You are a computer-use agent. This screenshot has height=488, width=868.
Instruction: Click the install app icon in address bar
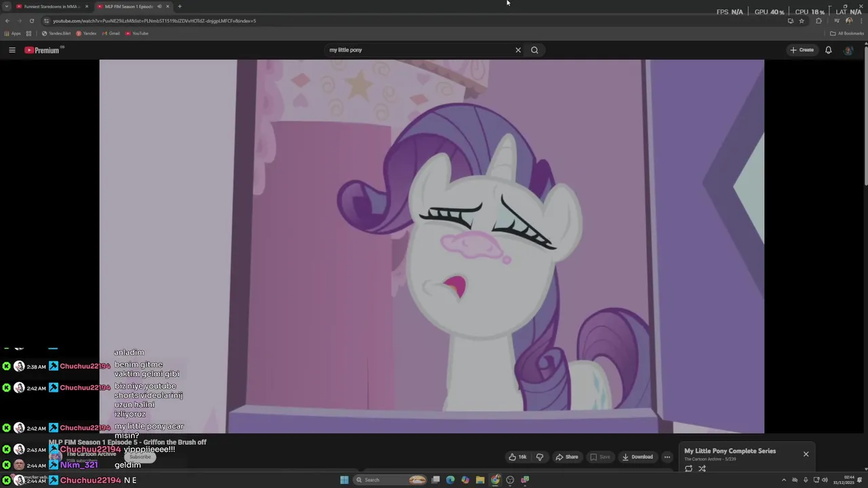(x=790, y=21)
